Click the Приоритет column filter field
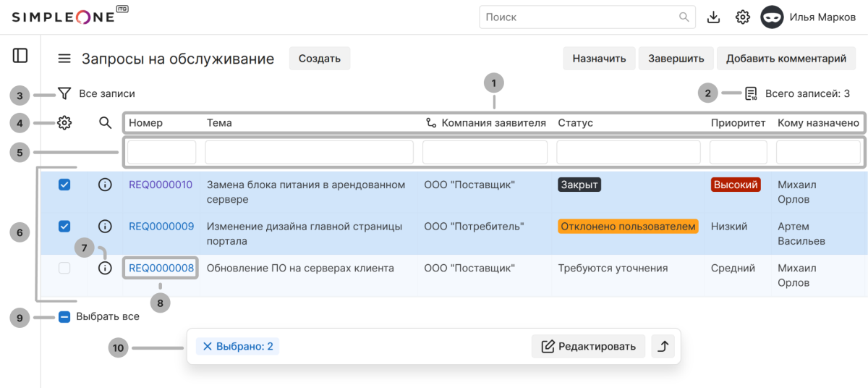The width and height of the screenshot is (868, 388). (738, 152)
